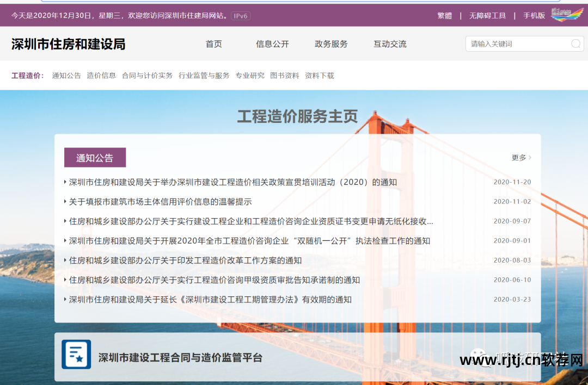The image size is (588, 385).
Task: Open the 首页 menu
Action: [214, 44]
